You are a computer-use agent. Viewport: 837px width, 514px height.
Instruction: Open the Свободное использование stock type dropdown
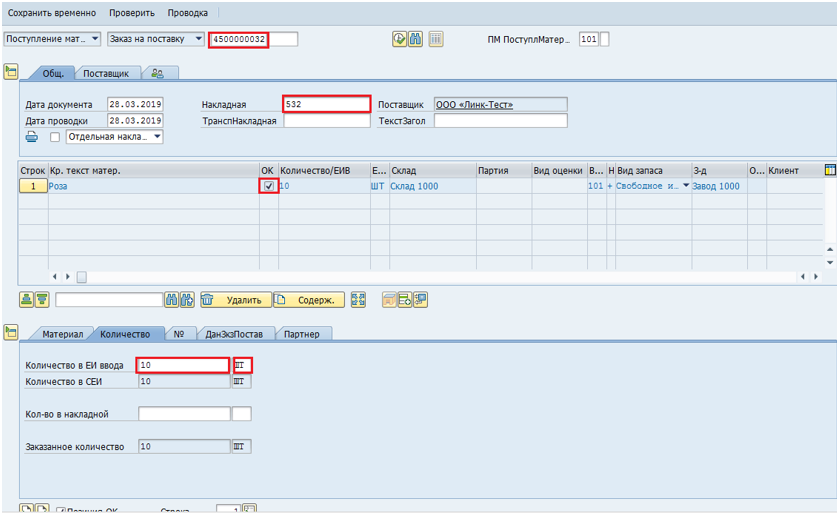point(686,186)
